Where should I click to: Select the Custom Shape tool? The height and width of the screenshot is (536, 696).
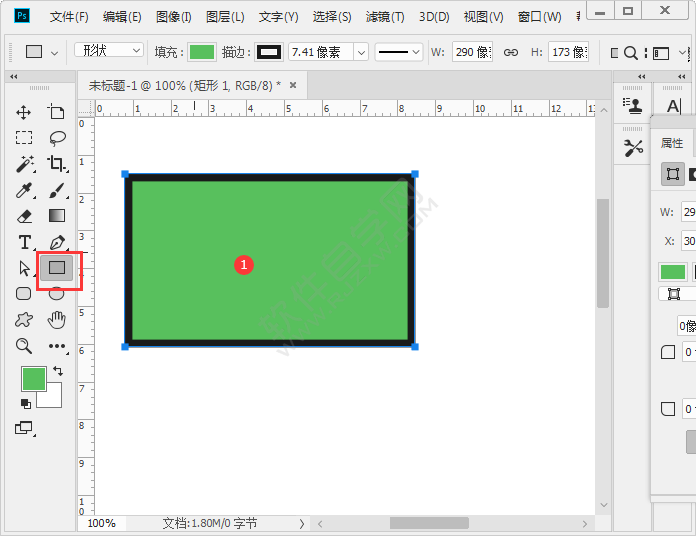click(24, 319)
